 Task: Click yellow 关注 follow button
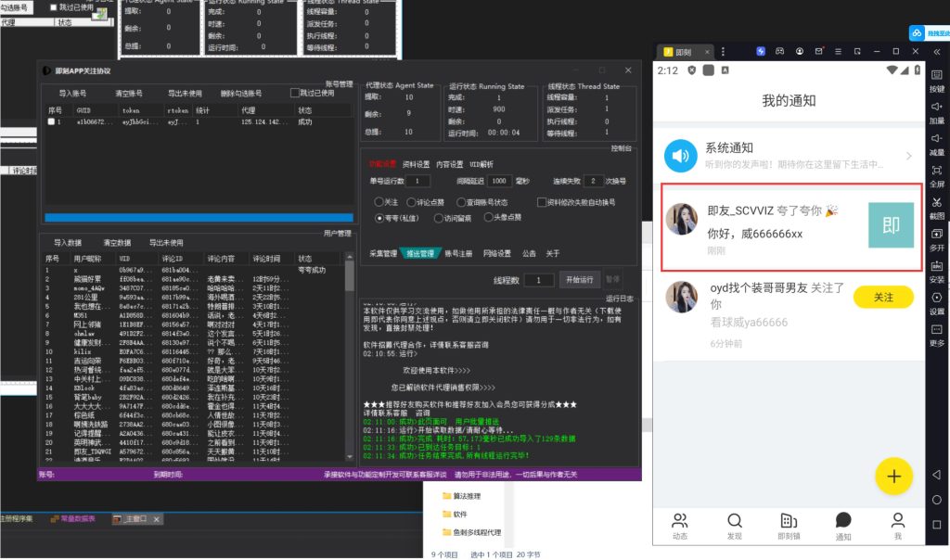(883, 297)
